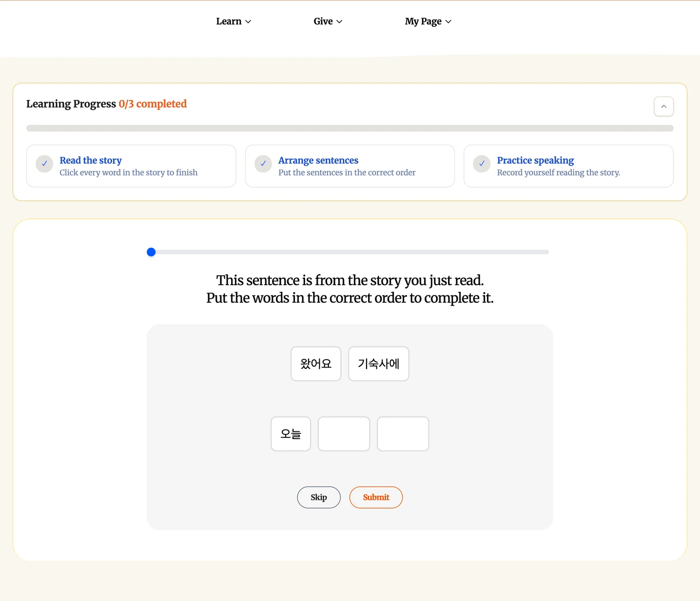The width and height of the screenshot is (700, 601).
Task: Open the Learn dropdown menu
Action: (x=233, y=21)
